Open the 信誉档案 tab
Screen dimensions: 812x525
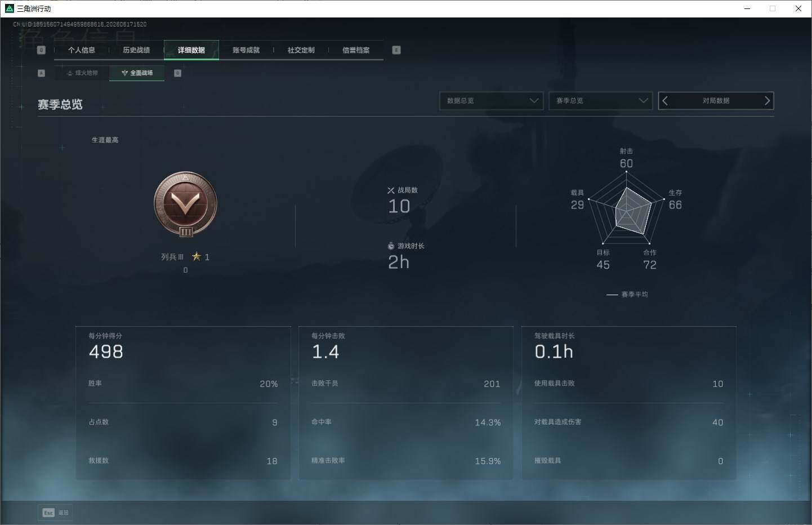(x=356, y=50)
